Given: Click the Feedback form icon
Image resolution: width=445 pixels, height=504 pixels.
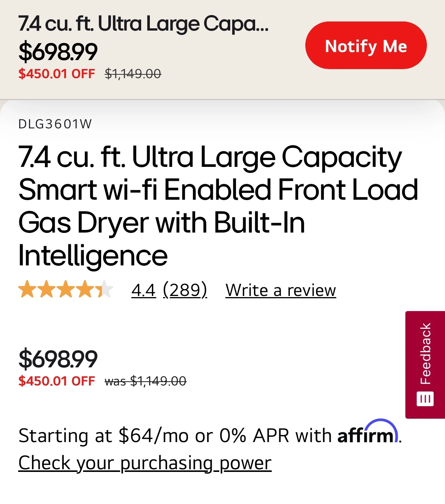Looking at the screenshot, I should click(425, 399).
